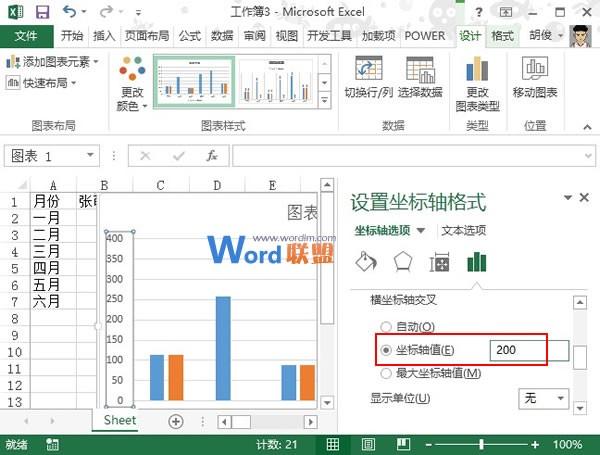Image resolution: width=600 pixels, height=455 pixels.
Task: Select 自动(O) radio button
Action: (386, 326)
